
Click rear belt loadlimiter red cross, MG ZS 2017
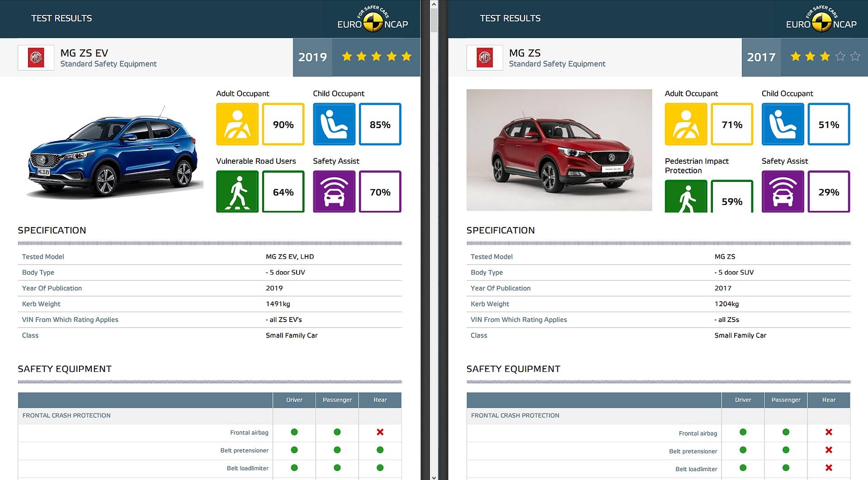(x=829, y=468)
